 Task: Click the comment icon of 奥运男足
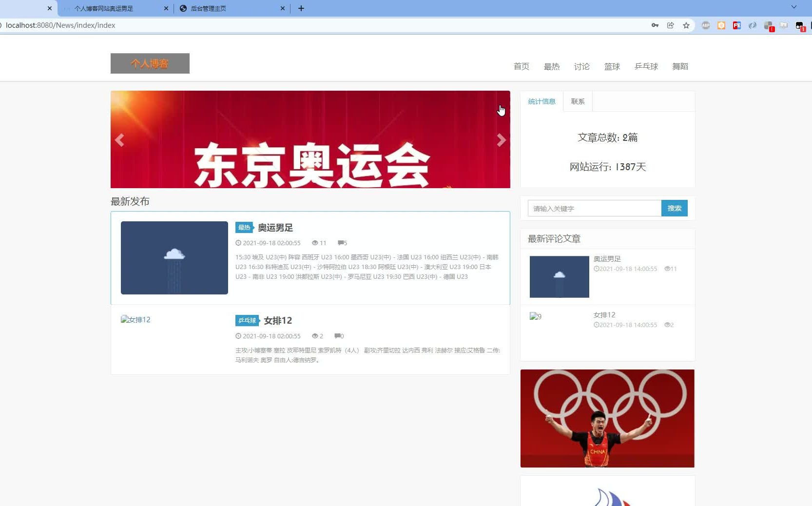point(341,243)
